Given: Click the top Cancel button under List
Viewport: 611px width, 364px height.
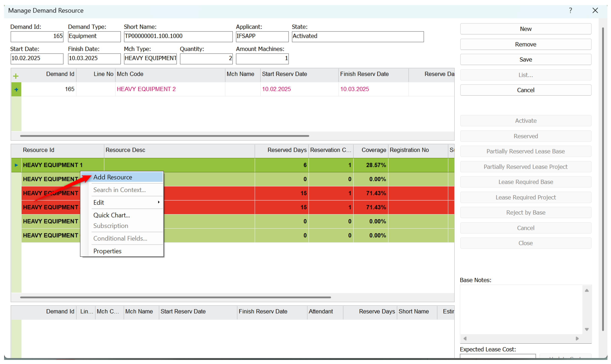Looking at the screenshot, I should tap(525, 90).
